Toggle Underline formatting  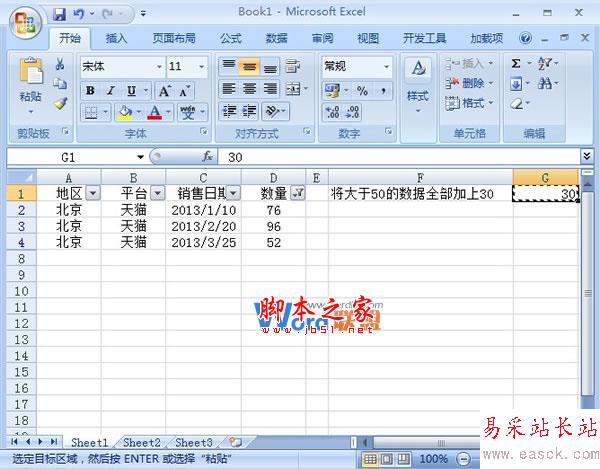tap(132, 91)
